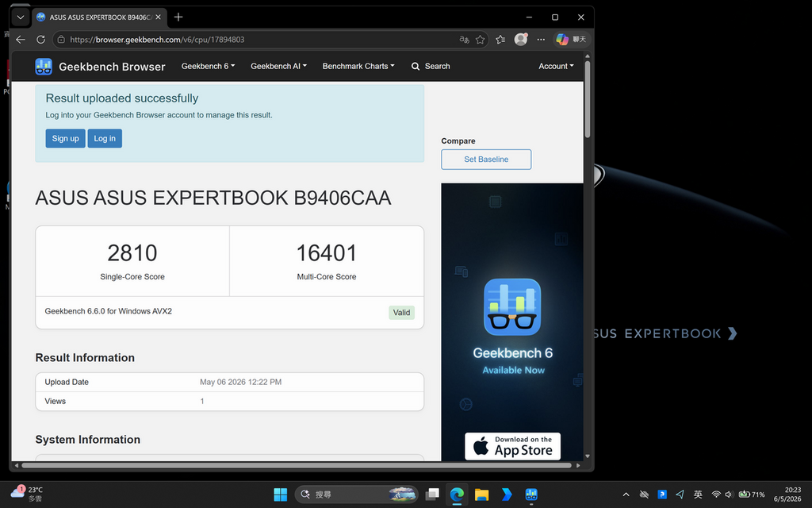Screen dimensions: 812x508
Task: Open the tab actions menu chevron
Action: pos(20,17)
